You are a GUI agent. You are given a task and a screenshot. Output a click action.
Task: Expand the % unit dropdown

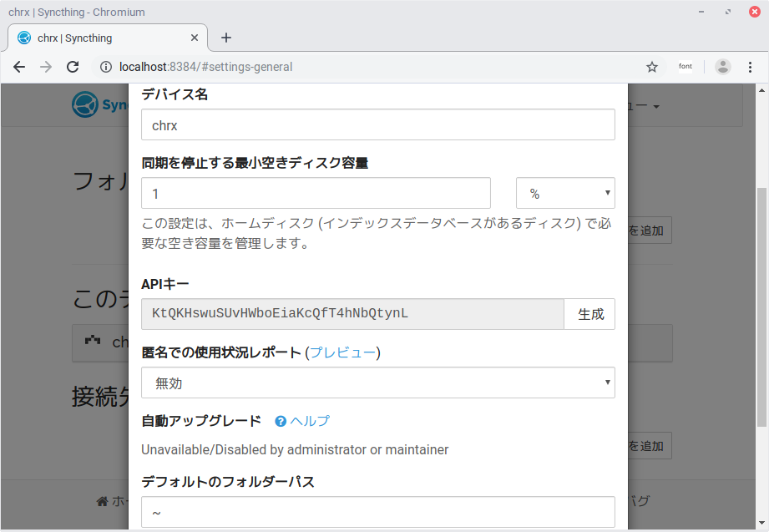pyautogui.click(x=565, y=193)
